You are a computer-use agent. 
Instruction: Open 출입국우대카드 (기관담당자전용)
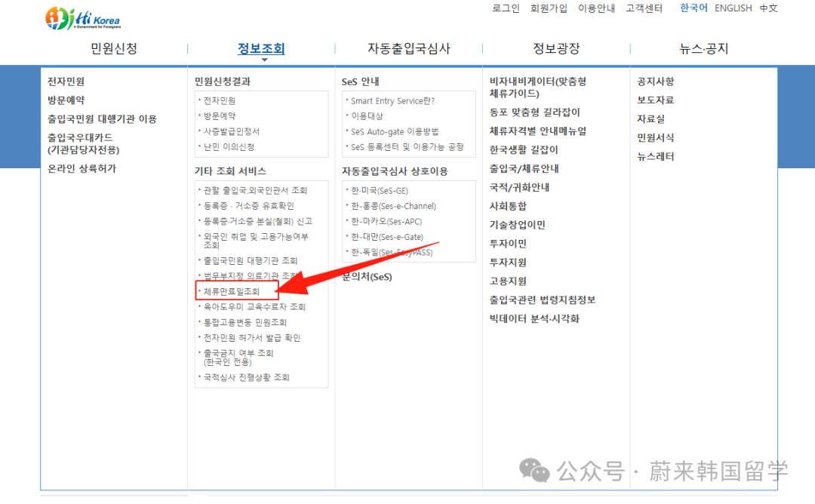pos(83,144)
